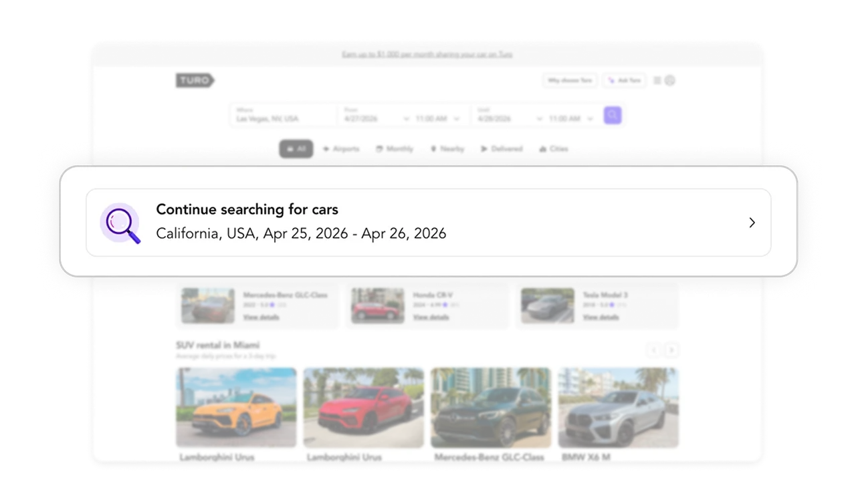Click the round profile icon in the header
This screenshot has height=504, width=856.
coord(670,80)
